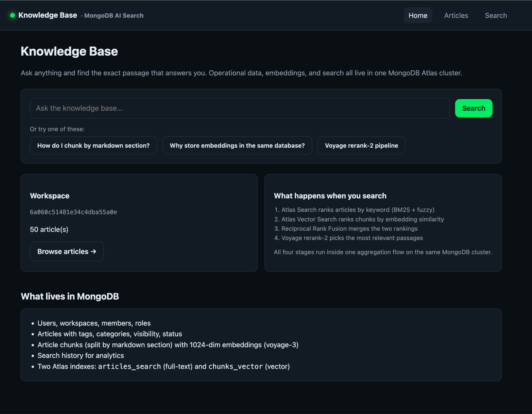
Task: Select the Voyage rerank-2 picks passages step
Action: click(x=352, y=238)
